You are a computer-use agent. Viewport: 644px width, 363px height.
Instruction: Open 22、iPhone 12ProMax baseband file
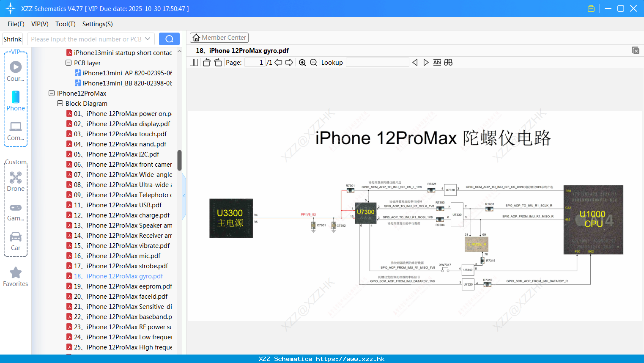(x=119, y=316)
